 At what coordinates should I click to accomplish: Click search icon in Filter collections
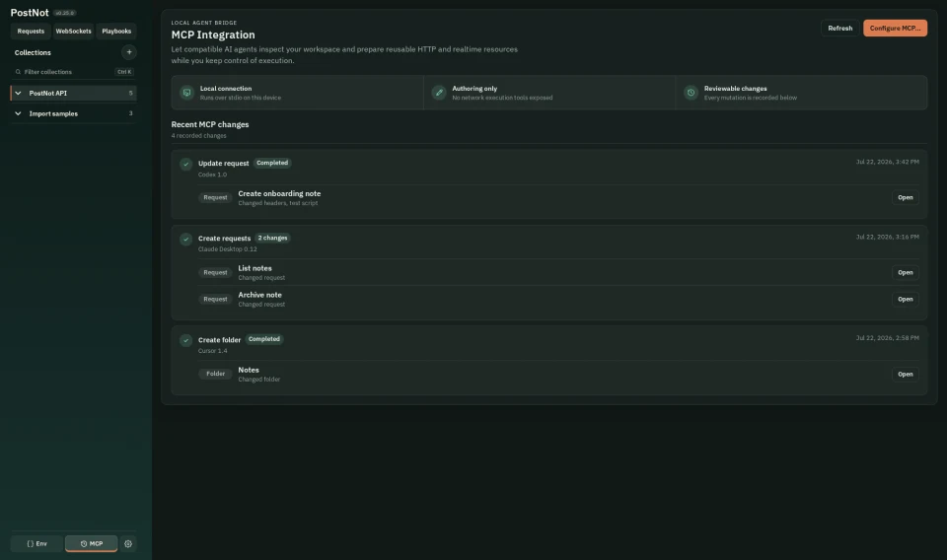18,72
